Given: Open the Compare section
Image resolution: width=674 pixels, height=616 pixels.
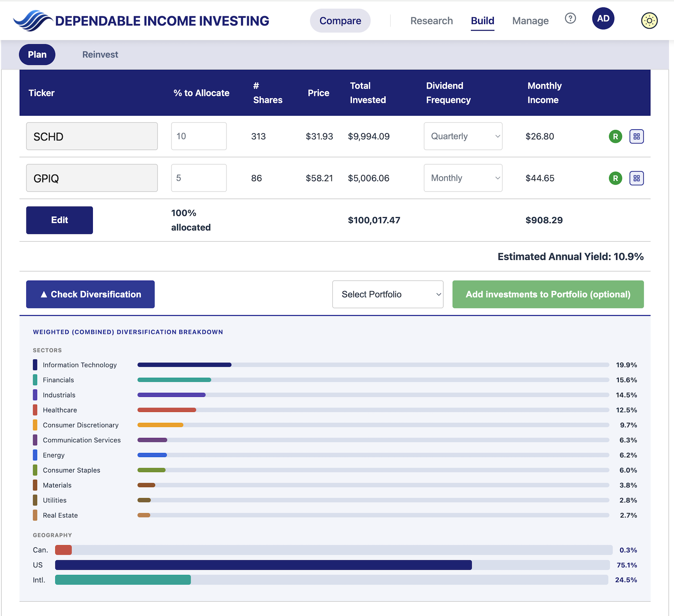Looking at the screenshot, I should [x=340, y=21].
